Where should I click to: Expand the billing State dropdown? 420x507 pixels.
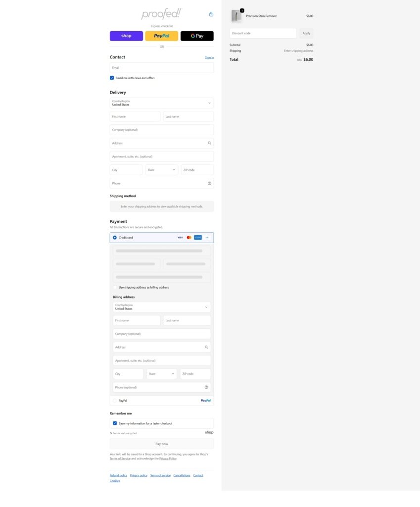(161, 374)
